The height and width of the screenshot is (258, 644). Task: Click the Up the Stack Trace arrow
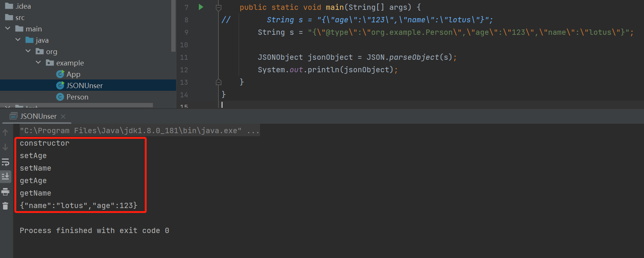pyautogui.click(x=5, y=132)
